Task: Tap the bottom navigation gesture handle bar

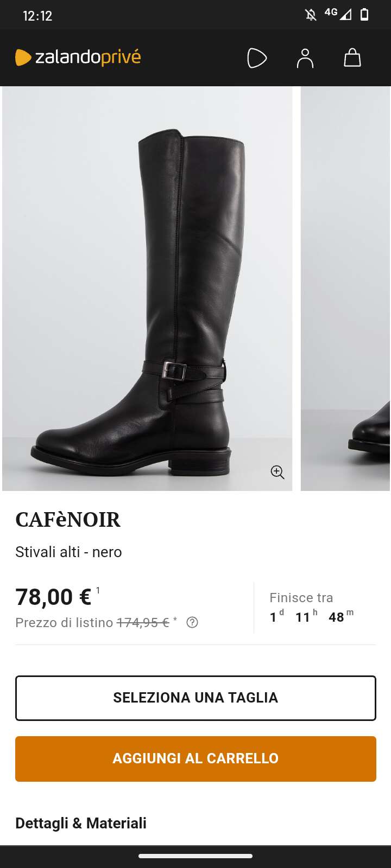Action: pyautogui.click(x=195, y=857)
